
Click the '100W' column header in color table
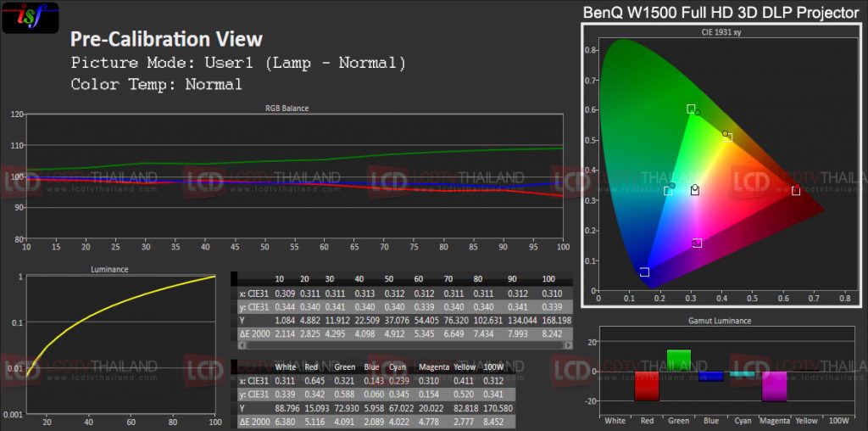[493, 367]
